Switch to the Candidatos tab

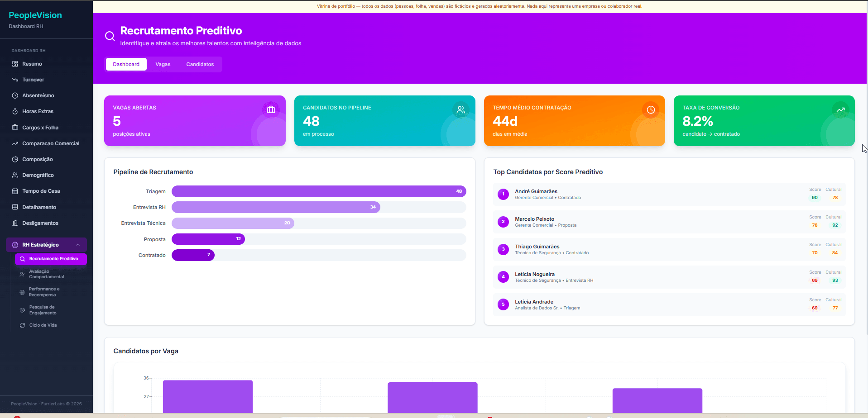pyautogui.click(x=200, y=64)
